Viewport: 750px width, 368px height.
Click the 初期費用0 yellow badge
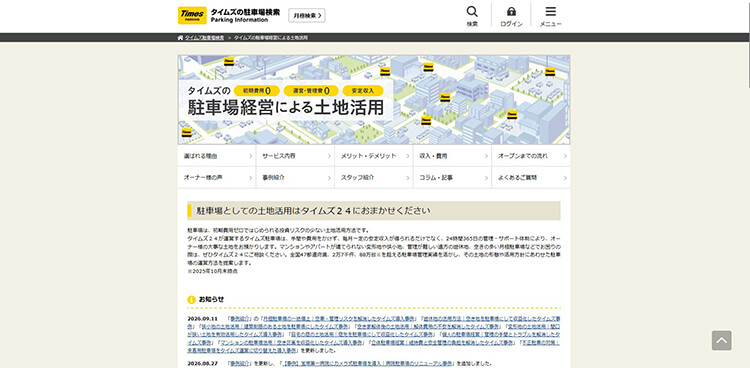tap(257, 90)
